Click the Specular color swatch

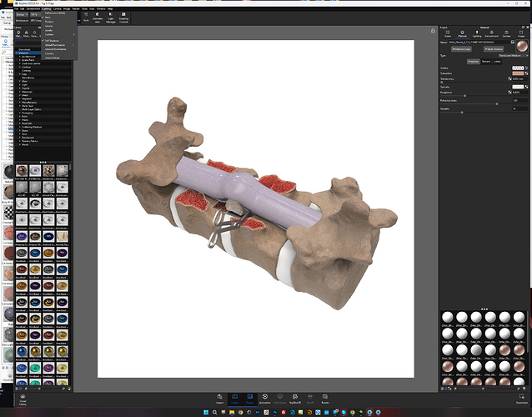[x=518, y=87]
